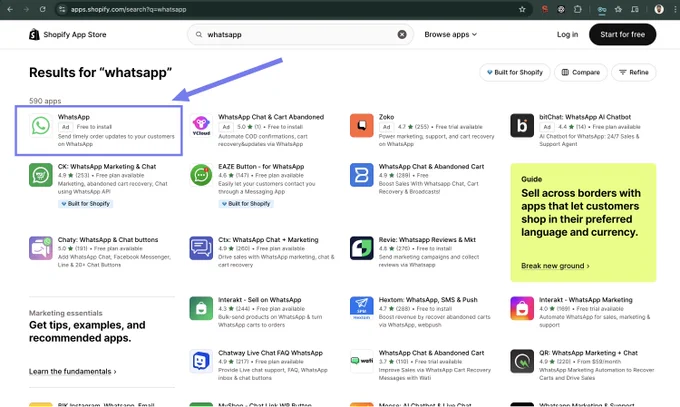Click the Chaty purple app icon

pos(40,248)
